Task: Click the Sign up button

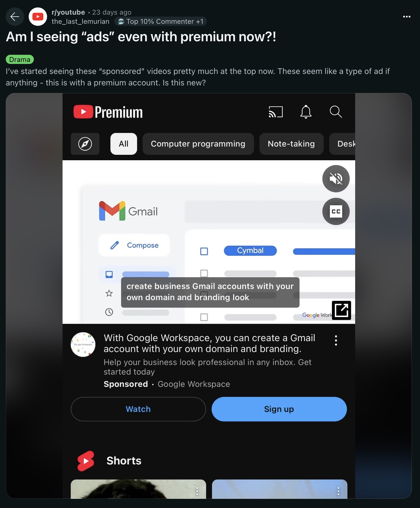Action: tap(279, 409)
